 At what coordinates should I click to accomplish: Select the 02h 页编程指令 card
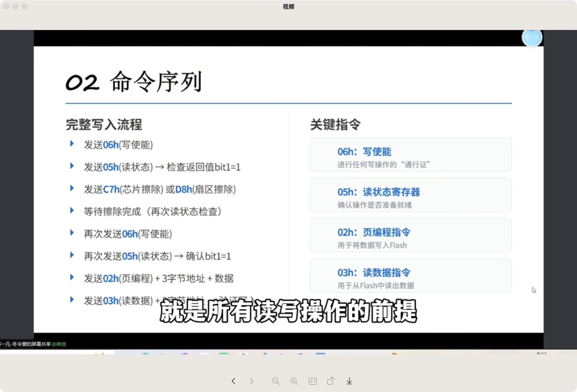click(410, 235)
